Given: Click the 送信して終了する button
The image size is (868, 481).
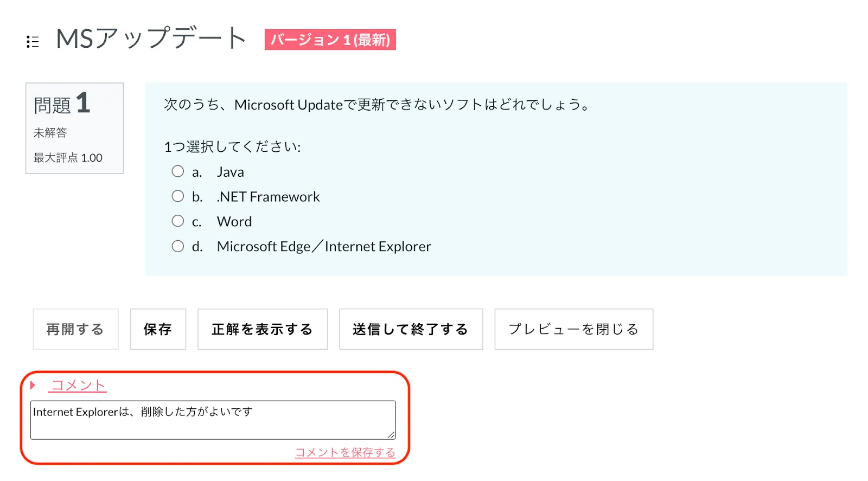Looking at the screenshot, I should click(x=411, y=329).
